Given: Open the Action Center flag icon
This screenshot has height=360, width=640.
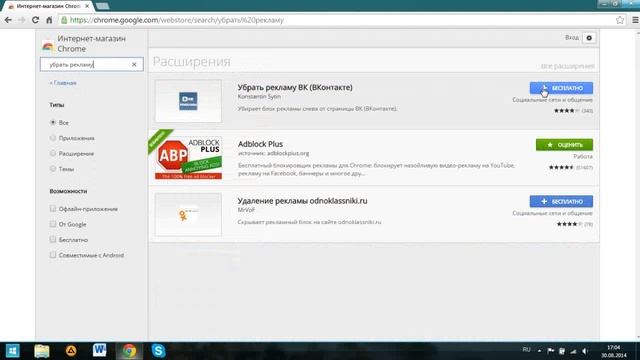Looking at the screenshot, I should coord(551,351).
